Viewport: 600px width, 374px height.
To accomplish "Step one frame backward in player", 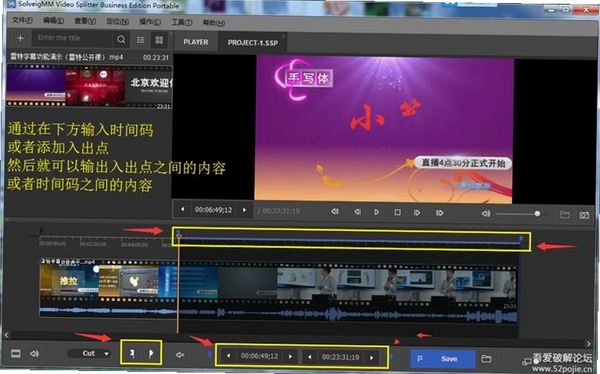I will coord(357,211).
